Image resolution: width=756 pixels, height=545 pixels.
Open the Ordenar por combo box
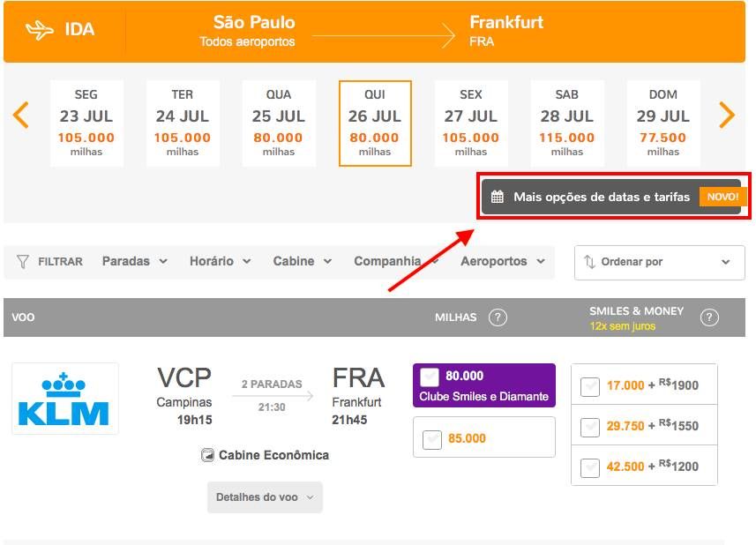(658, 262)
